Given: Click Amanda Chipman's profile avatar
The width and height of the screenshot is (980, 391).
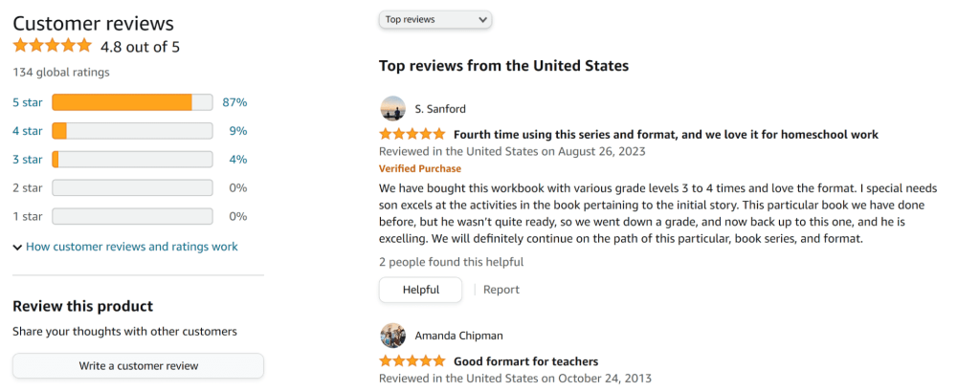Looking at the screenshot, I should tap(392, 336).
